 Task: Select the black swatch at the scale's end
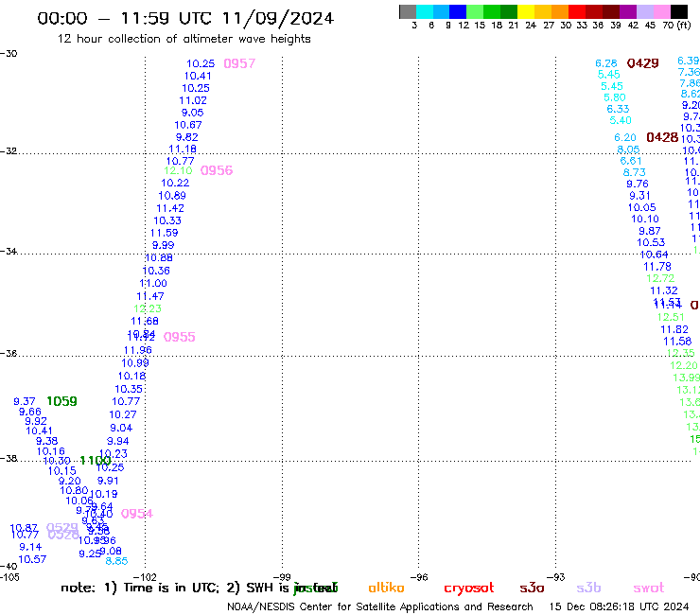tap(678, 11)
